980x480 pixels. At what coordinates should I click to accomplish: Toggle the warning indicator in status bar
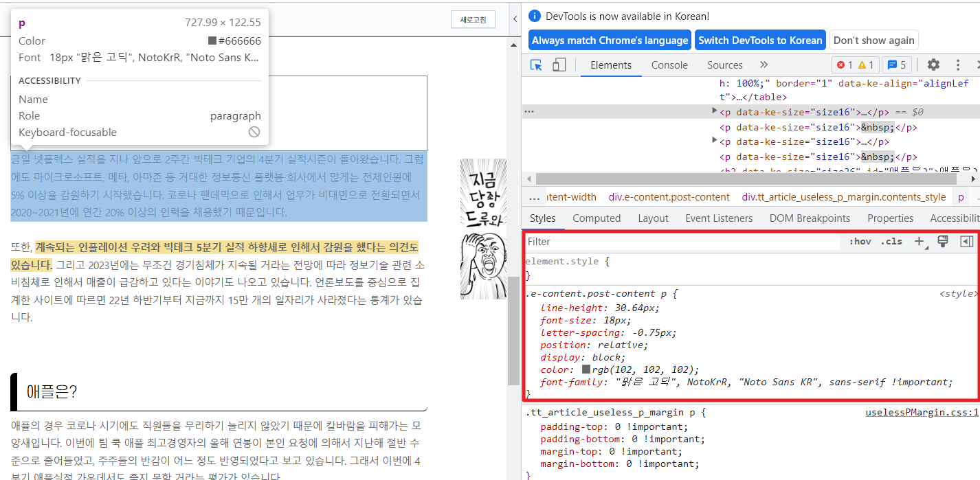[x=863, y=65]
